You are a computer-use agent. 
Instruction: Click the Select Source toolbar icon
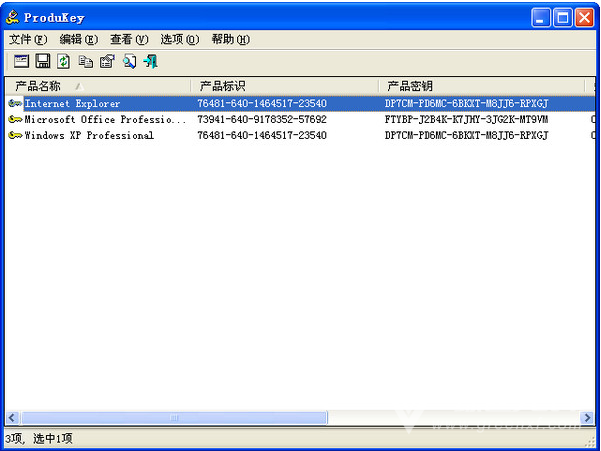coord(21,61)
